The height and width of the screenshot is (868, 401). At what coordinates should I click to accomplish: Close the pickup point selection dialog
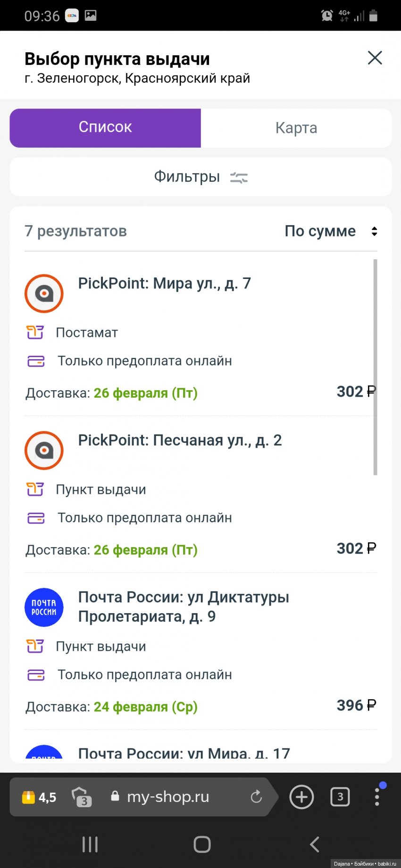tap(375, 58)
